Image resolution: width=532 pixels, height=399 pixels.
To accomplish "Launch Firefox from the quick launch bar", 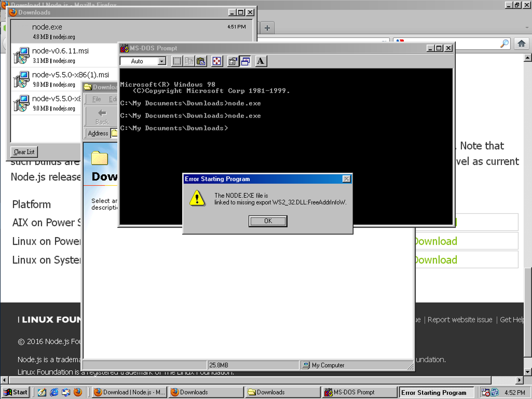I will pos(78,392).
